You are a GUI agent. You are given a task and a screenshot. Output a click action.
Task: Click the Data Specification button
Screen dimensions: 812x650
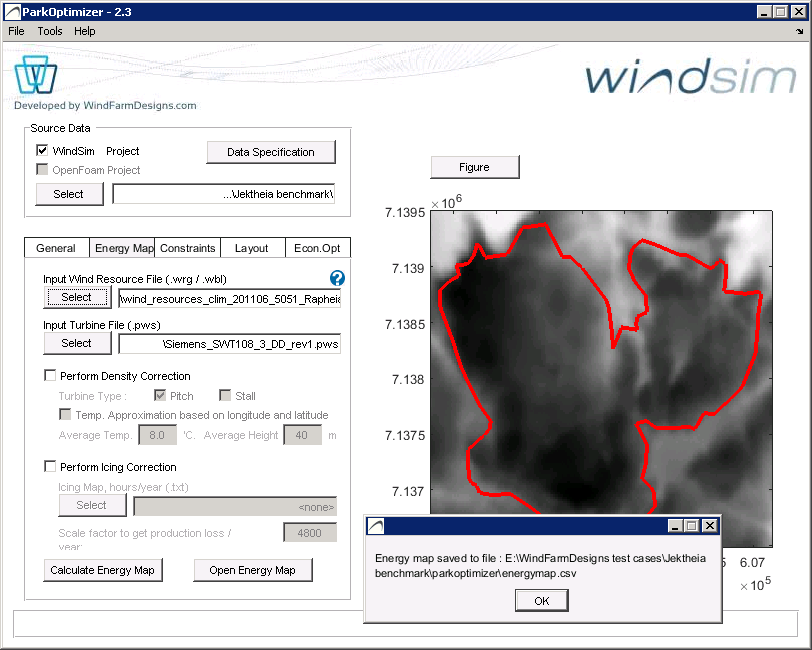tap(271, 152)
